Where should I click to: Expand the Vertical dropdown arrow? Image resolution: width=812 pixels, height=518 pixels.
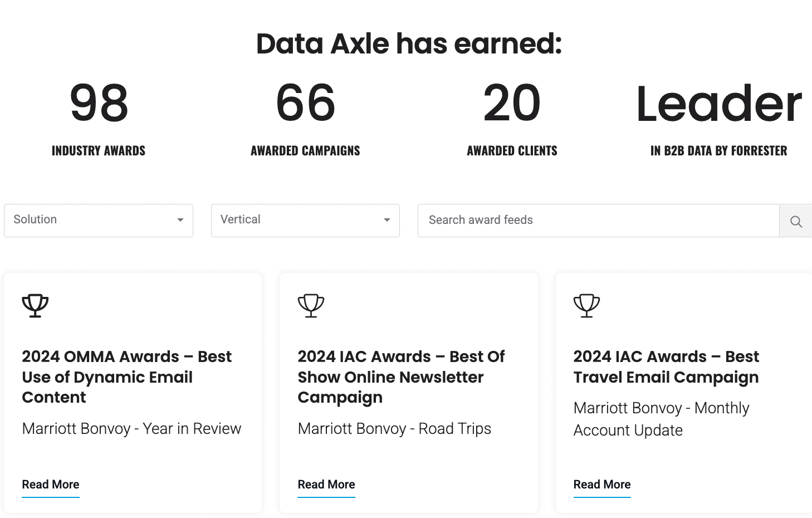tap(387, 221)
